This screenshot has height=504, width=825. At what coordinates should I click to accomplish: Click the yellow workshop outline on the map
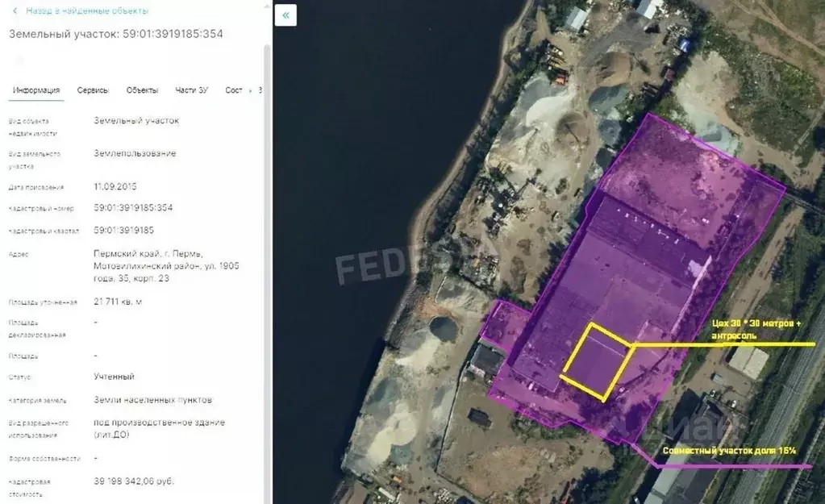click(x=597, y=362)
